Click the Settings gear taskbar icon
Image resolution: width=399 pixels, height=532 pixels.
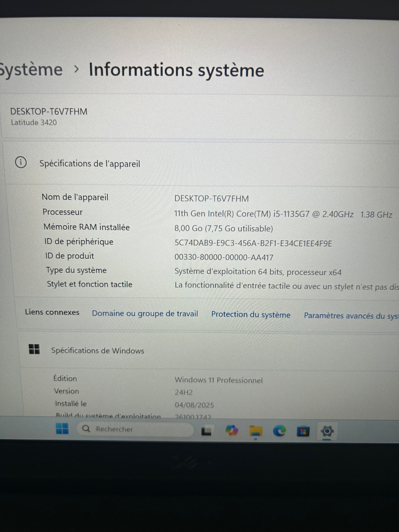tap(327, 431)
